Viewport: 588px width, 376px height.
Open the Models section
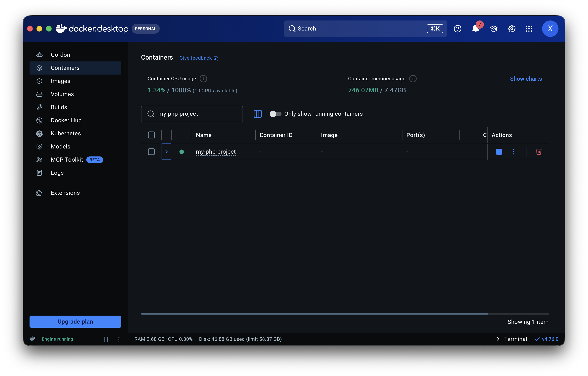[x=75, y=146]
